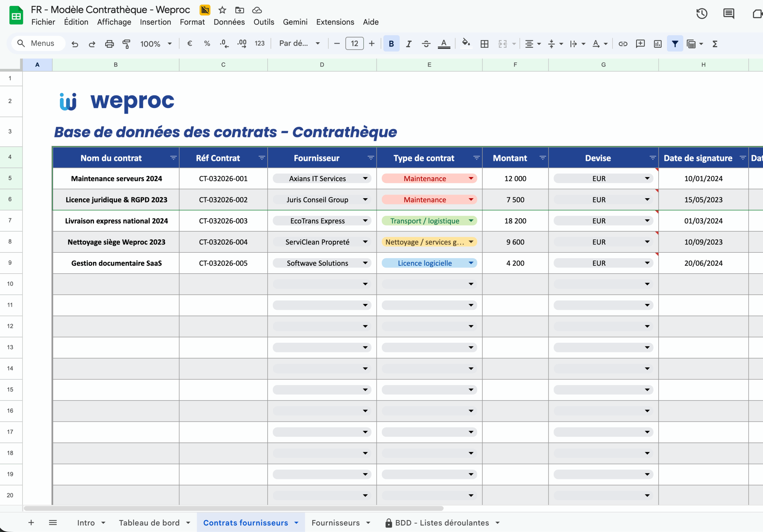
Task: Expand the Axians IT Services dropdown
Action: [x=365, y=179]
